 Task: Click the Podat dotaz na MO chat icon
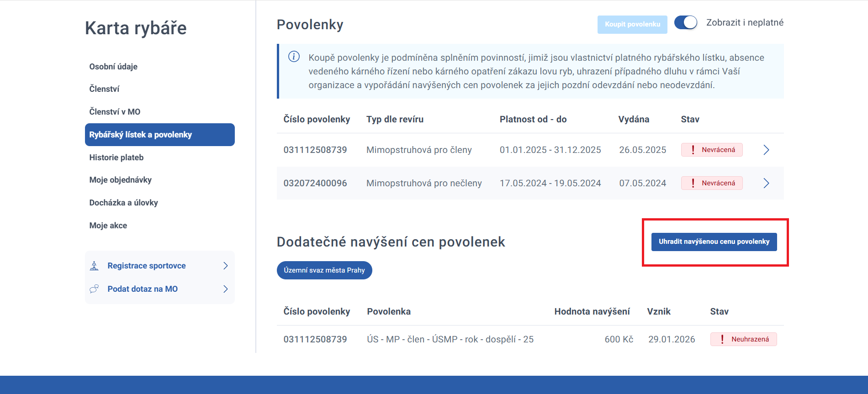(x=94, y=289)
